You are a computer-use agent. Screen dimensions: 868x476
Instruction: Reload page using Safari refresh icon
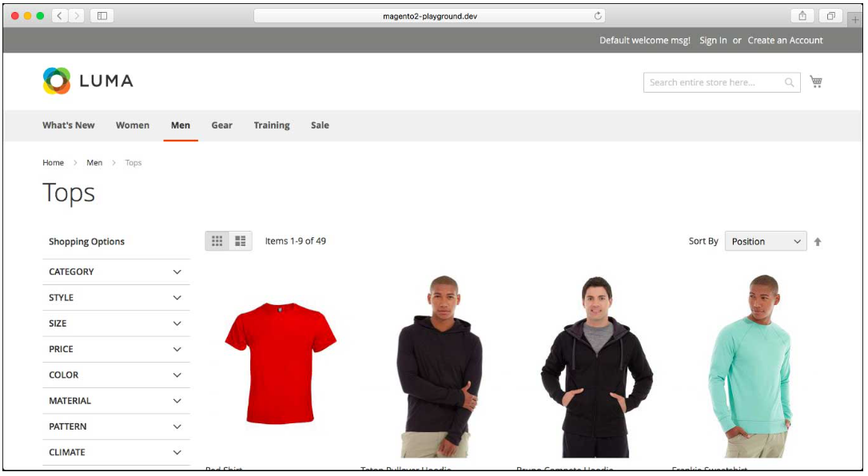597,16
